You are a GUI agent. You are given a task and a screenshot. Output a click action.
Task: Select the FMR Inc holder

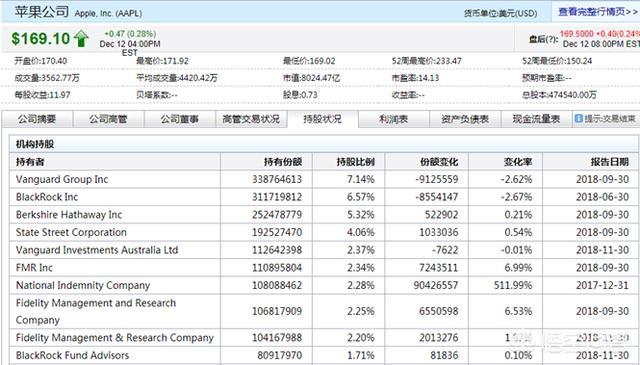34,268
